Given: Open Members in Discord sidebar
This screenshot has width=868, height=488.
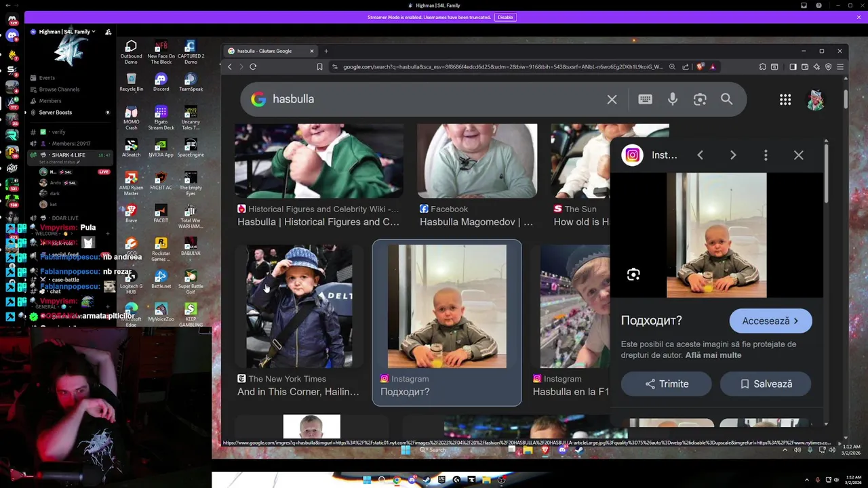Looking at the screenshot, I should click(x=50, y=101).
